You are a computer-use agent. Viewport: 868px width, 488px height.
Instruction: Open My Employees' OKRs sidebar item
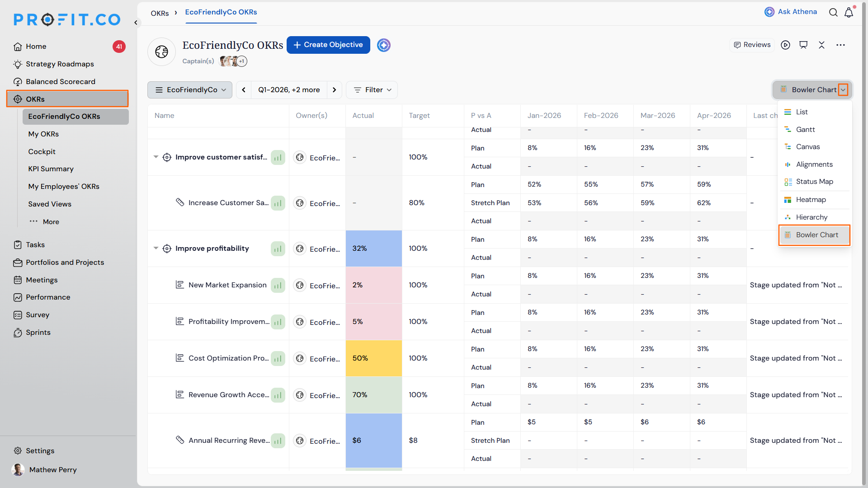coord(64,187)
